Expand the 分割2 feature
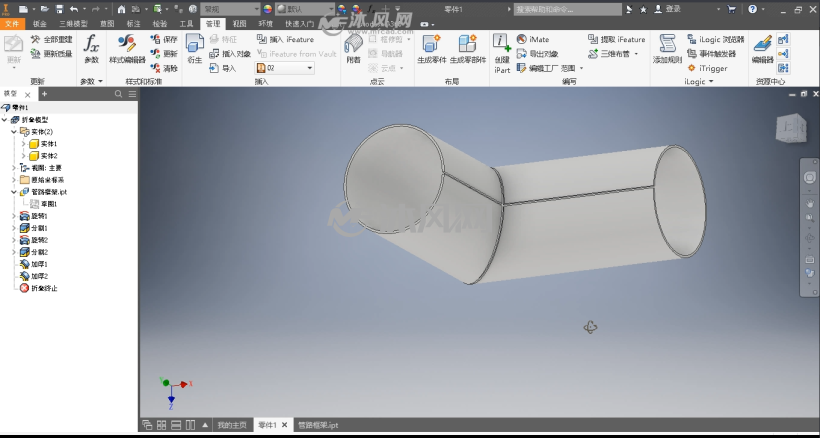The image size is (820, 438). pyautogui.click(x=14, y=252)
